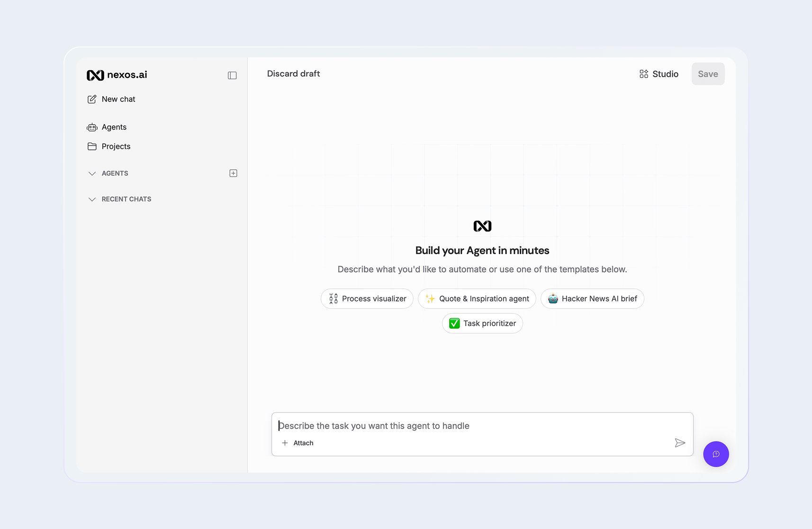Screen dimensions: 812x529
Task: Open the chat support bubble
Action: 716,454
